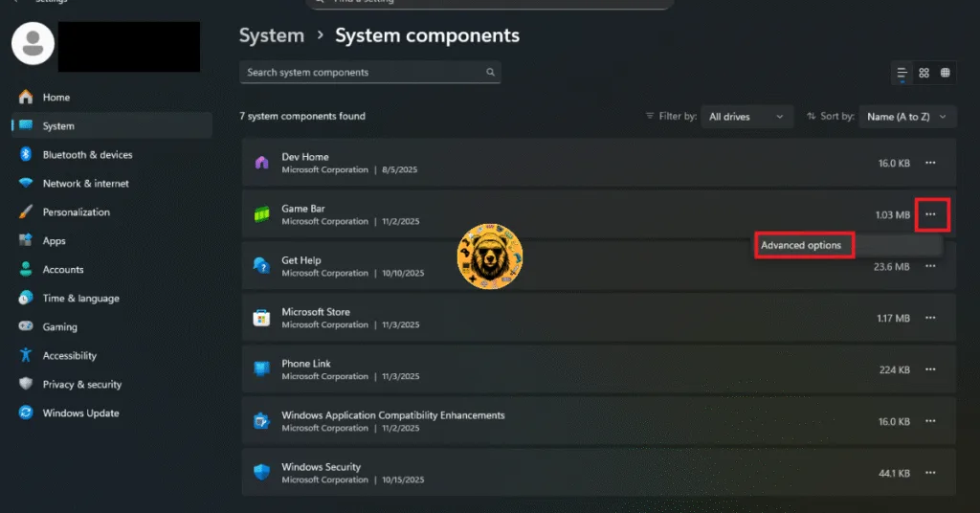The image size is (980, 513).
Task: Select the list view layout icon
Action: (x=902, y=73)
